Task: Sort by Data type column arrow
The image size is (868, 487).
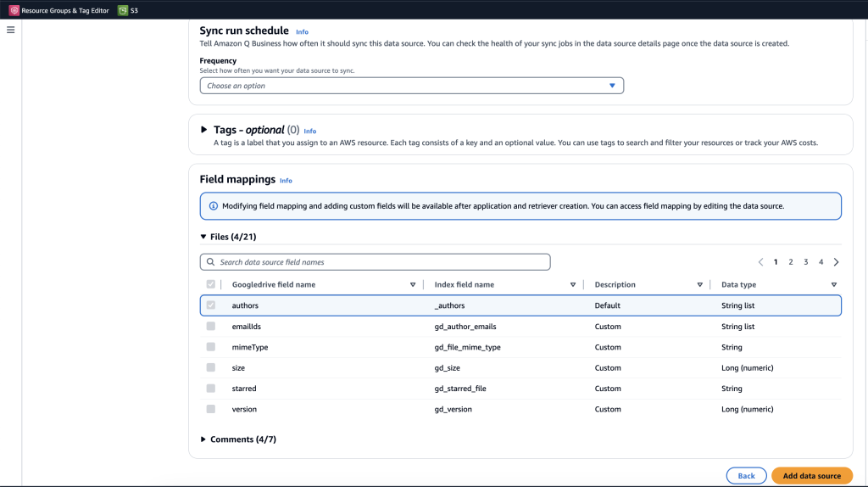Action: point(834,285)
